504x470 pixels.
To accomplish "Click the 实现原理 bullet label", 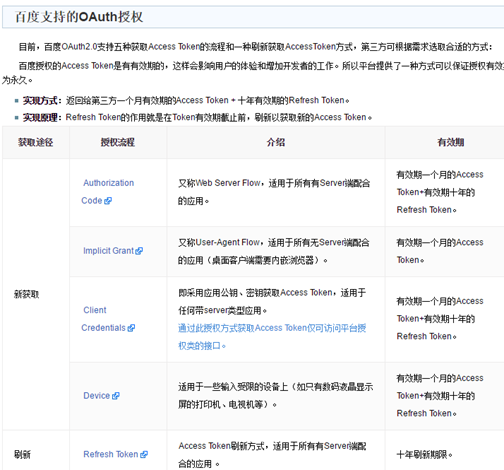I will point(42,117).
